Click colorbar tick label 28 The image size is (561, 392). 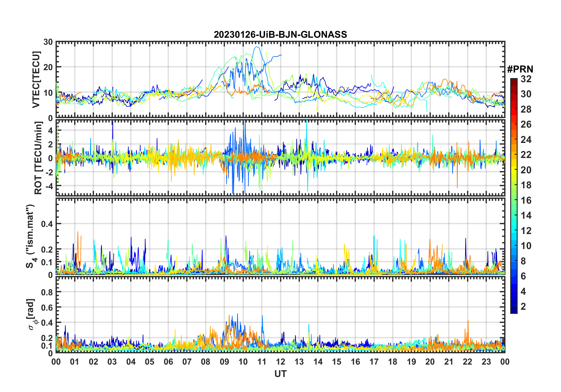[526, 109]
